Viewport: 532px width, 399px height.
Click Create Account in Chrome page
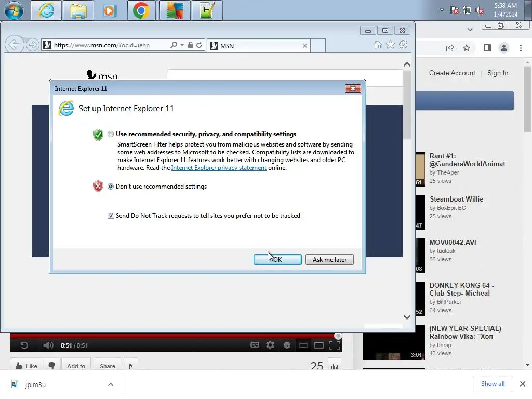click(452, 73)
